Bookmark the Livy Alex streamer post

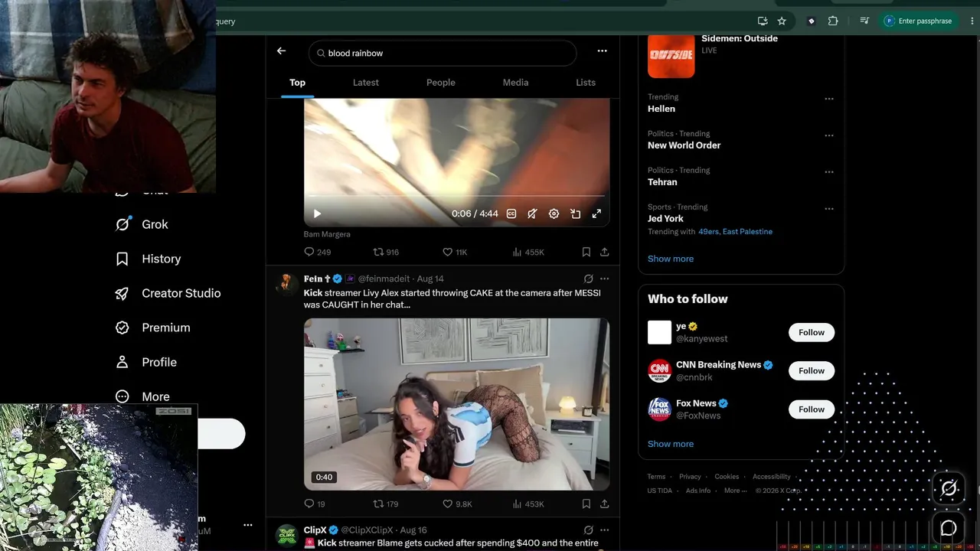coord(586,504)
